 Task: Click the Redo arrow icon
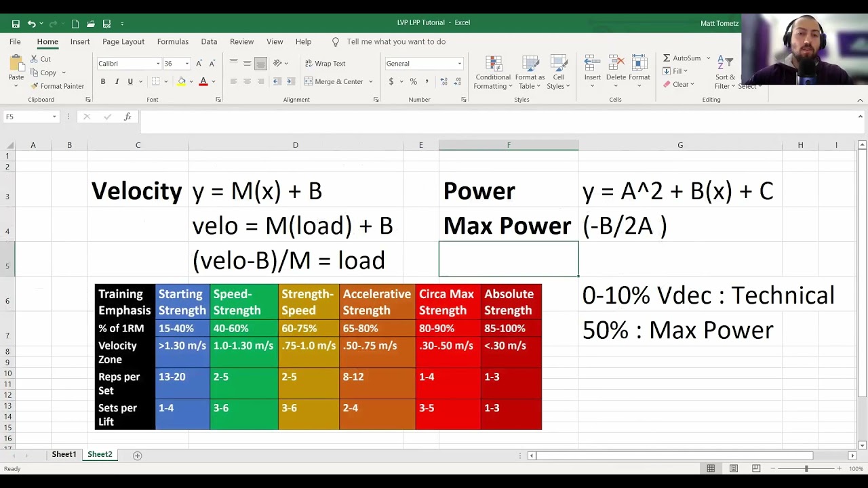point(54,24)
